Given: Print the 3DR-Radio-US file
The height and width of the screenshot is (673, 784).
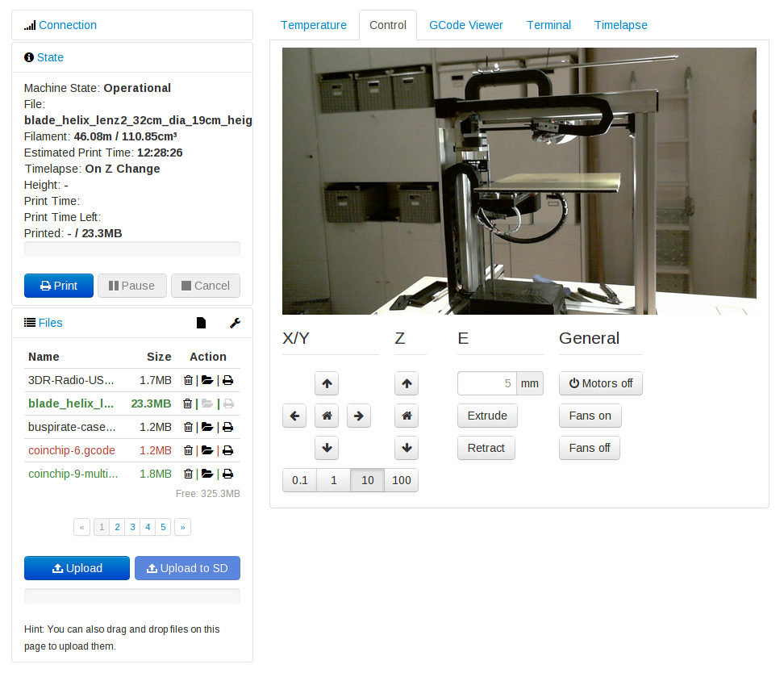Looking at the screenshot, I should 228,380.
